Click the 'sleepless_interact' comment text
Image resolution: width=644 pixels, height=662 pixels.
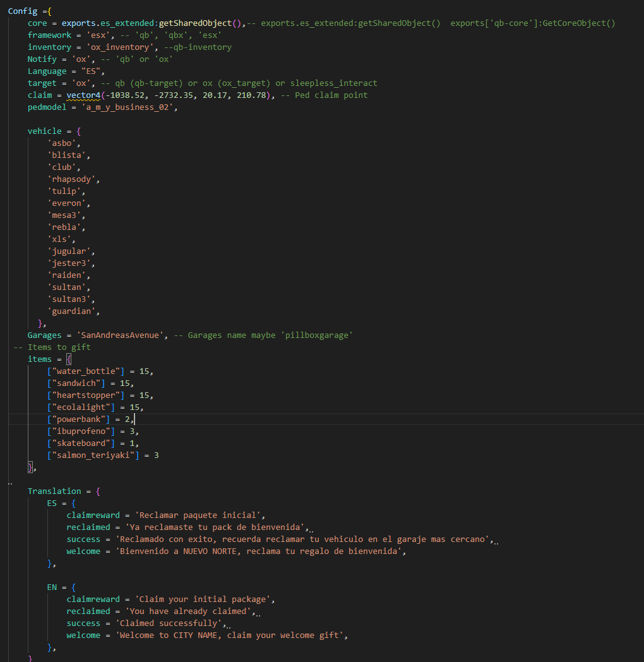333,83
